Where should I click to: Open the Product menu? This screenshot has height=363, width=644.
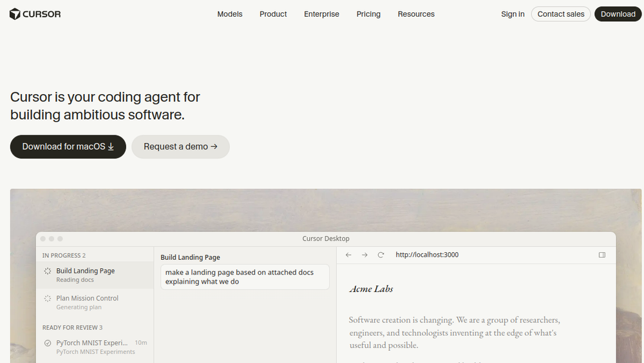[273, 14]
